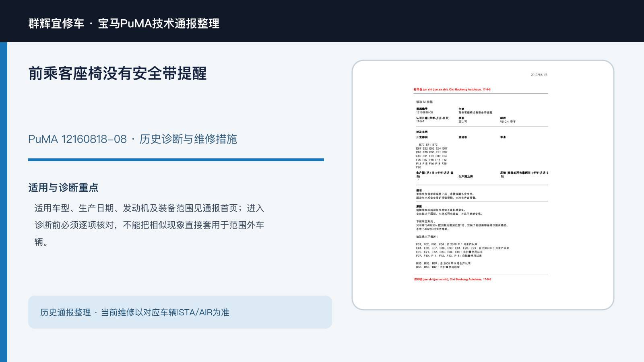This screenshot has width=644, height=362.
Task: Click the note box 历史通报整理 · 当前维修以对应车辆ISTA/AIR为准
Action: [180, 312]
